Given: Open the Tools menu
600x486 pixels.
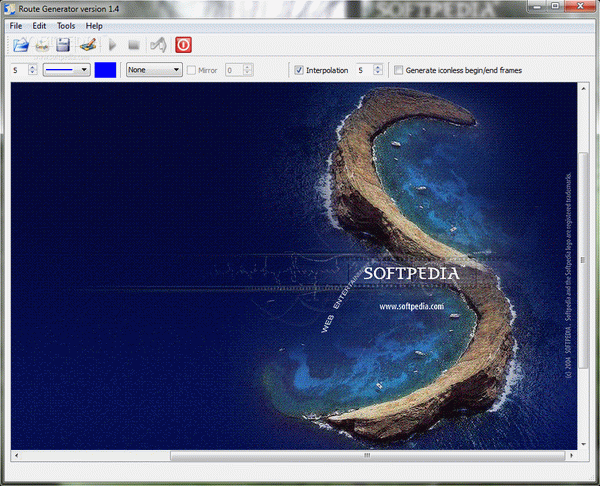Looking at the screenshot, I should coord(66,25).
